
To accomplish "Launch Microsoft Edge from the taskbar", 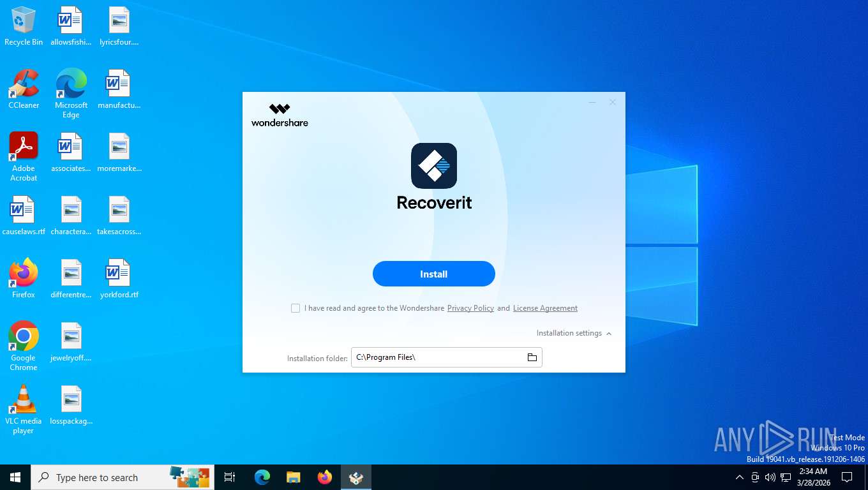I will coord(262,477).
